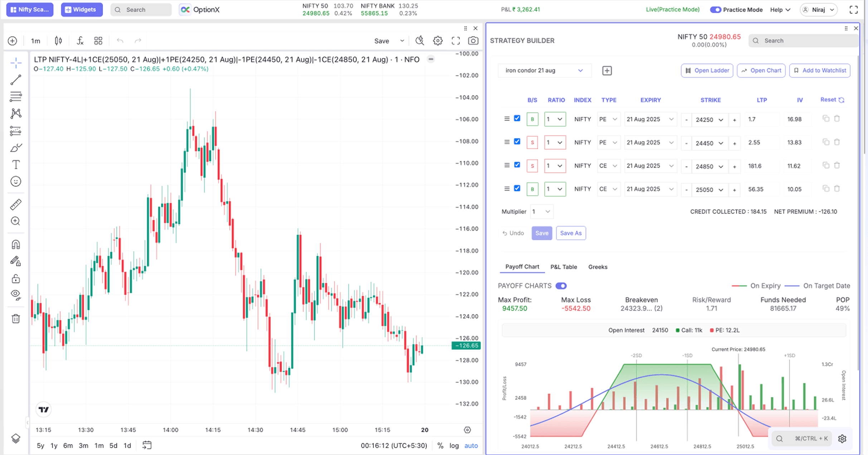868x455 pixels.
Task: Open the expiry dropdown for 24850 CE leg
Action: [650, 166]
